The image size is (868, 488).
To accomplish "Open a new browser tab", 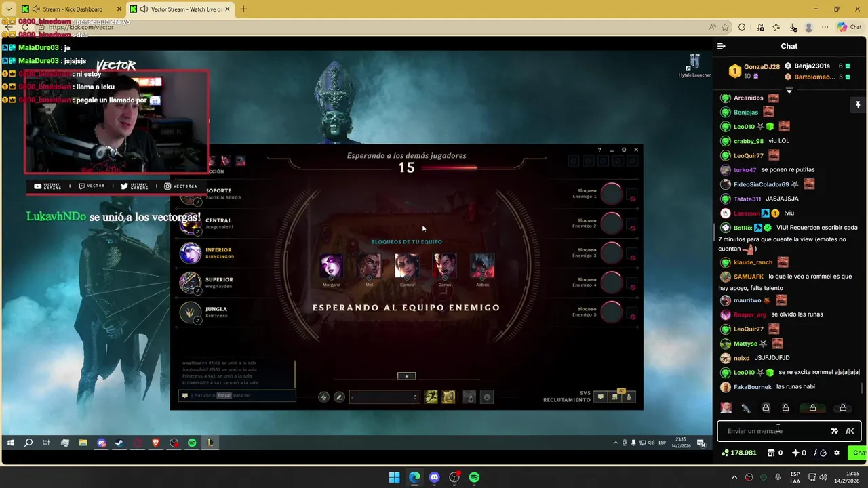I will (243, 9).
